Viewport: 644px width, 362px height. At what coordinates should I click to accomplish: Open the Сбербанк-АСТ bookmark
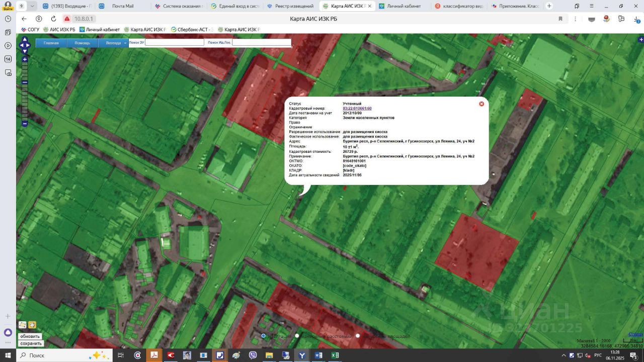point(192,30)
